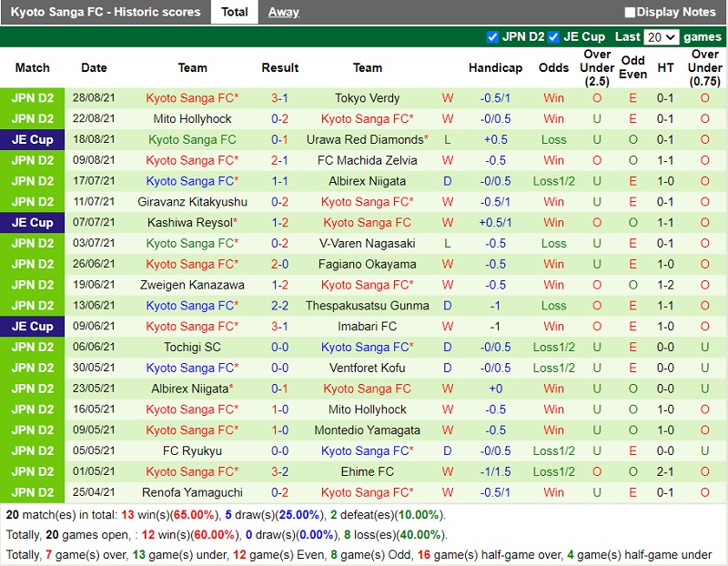728x566 pixels.
Task: Open the Giravanz Kitakyushu team link
Action: (x=192, y=202)
